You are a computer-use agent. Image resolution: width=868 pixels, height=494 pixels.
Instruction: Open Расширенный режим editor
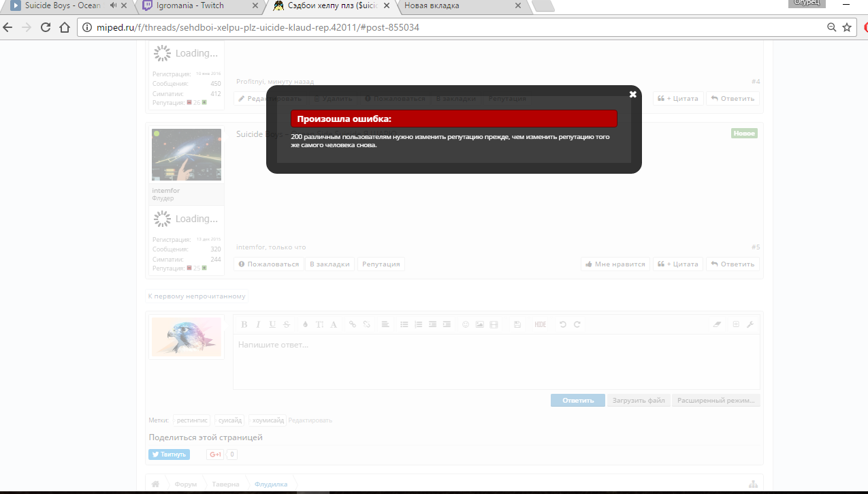click(x=716, y=401)
